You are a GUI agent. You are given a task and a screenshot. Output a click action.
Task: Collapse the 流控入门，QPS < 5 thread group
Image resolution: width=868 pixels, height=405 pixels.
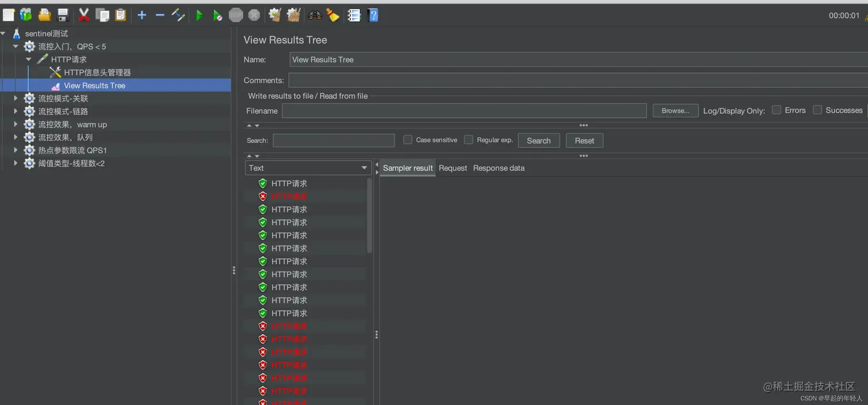16,47
